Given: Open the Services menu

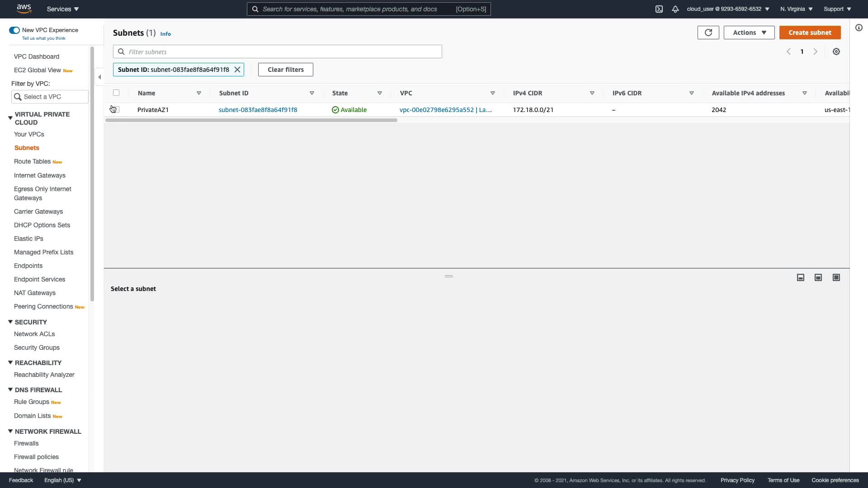Looking at the screenshot, I should pos(63,9).
